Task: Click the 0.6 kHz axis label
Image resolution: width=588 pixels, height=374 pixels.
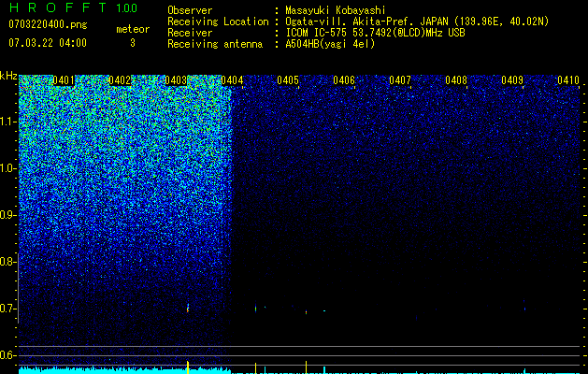Action: point(7,355)
